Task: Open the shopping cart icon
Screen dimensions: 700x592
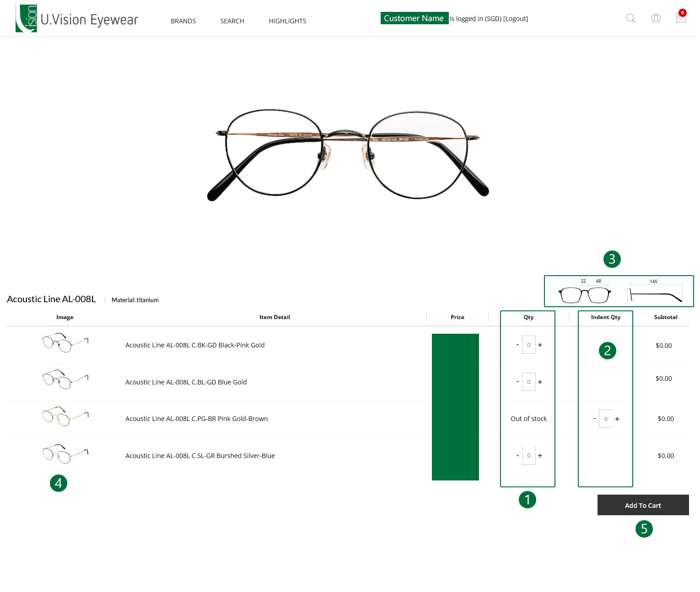Action: point(681,18)
